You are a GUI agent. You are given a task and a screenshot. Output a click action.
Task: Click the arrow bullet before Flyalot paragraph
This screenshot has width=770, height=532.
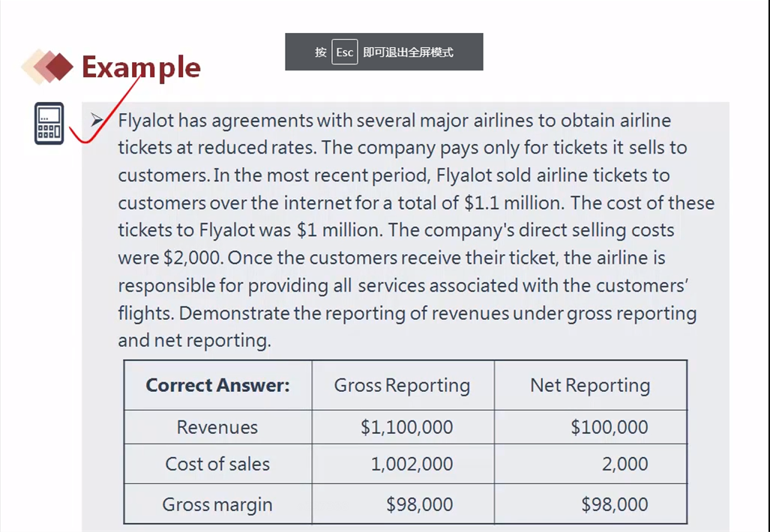click(x=97, y=120)
